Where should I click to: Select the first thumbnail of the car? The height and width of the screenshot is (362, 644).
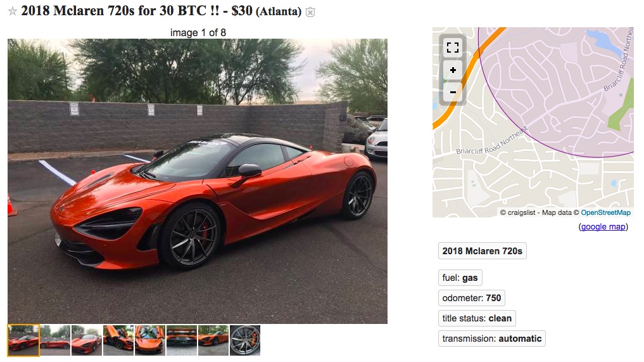point(23,340)
